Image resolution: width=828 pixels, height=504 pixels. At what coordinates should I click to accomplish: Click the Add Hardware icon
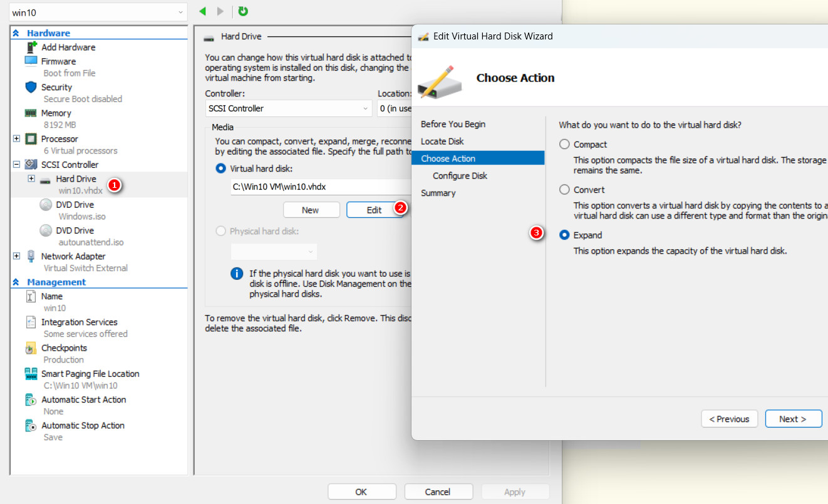pyautogui.click(x=31, y=47)
